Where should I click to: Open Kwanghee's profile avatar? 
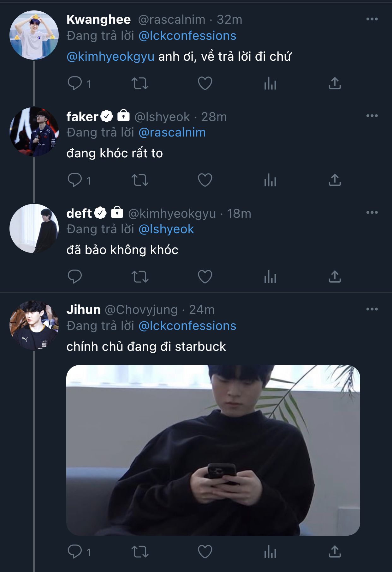pos(34,35)
